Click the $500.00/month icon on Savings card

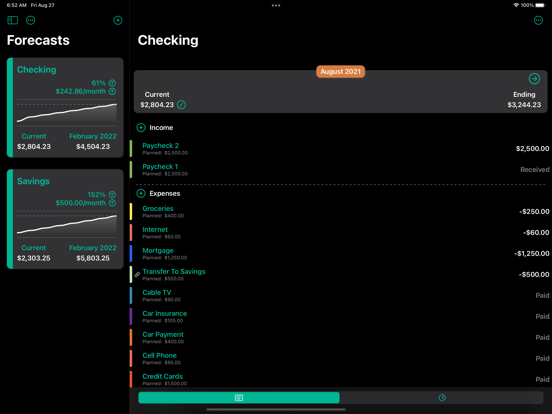click(x=112, y=203)
